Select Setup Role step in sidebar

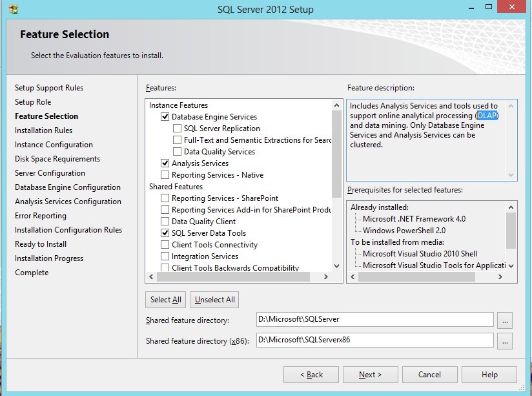click(33, 102)
